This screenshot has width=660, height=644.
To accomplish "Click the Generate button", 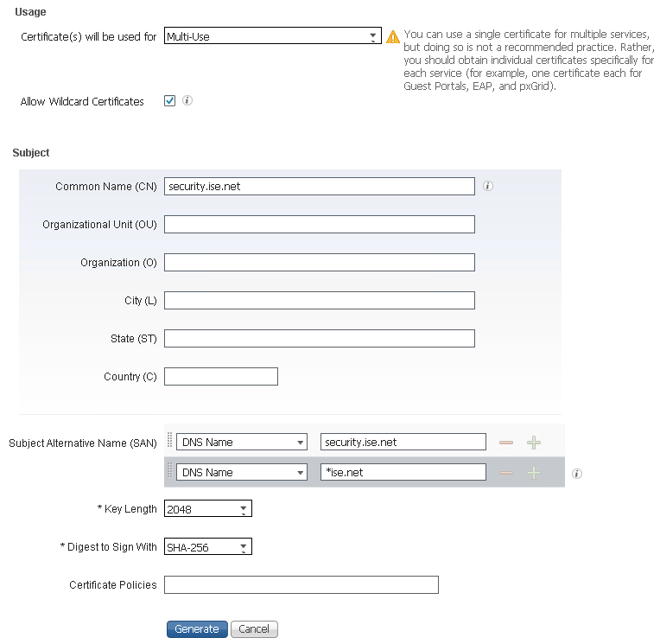I will tap(197, 629).
